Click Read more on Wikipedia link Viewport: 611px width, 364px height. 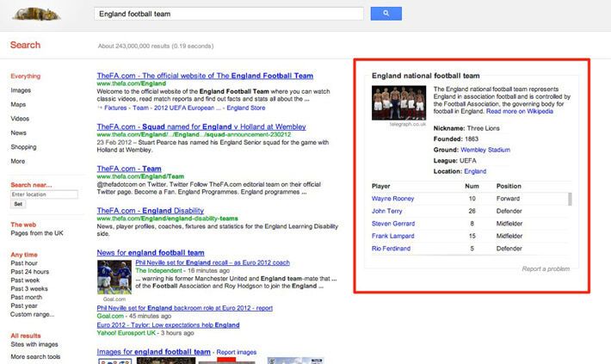tap(520, 112)
